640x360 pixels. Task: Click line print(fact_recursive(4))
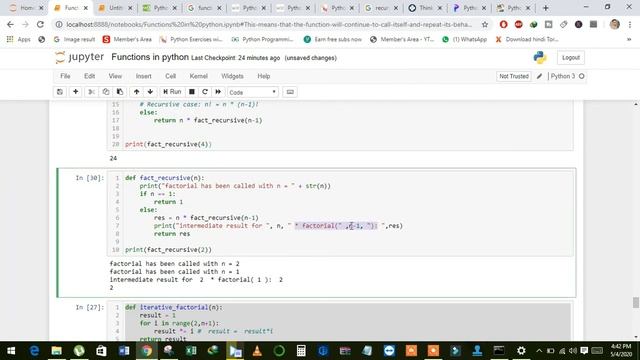169,144
